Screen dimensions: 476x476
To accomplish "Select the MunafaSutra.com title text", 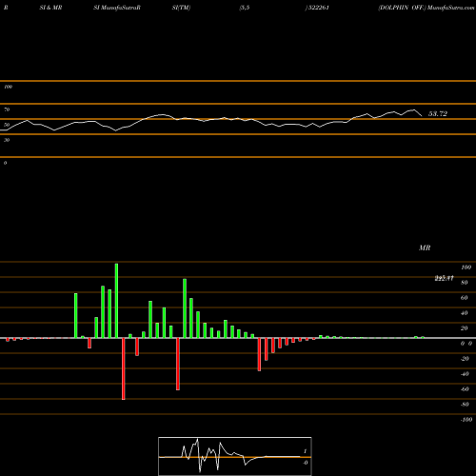I will pyautogui.click(x=450, y=8).
